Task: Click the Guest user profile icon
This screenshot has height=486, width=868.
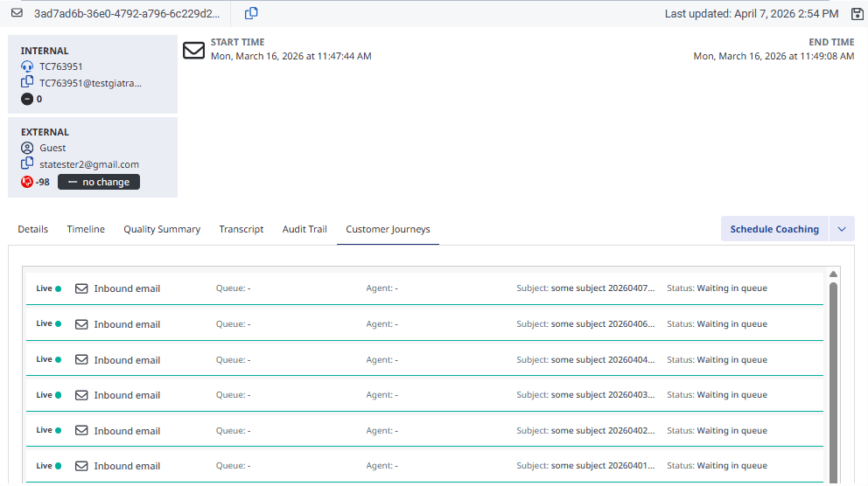Action: pyautogui.click(x=27, y=148)
